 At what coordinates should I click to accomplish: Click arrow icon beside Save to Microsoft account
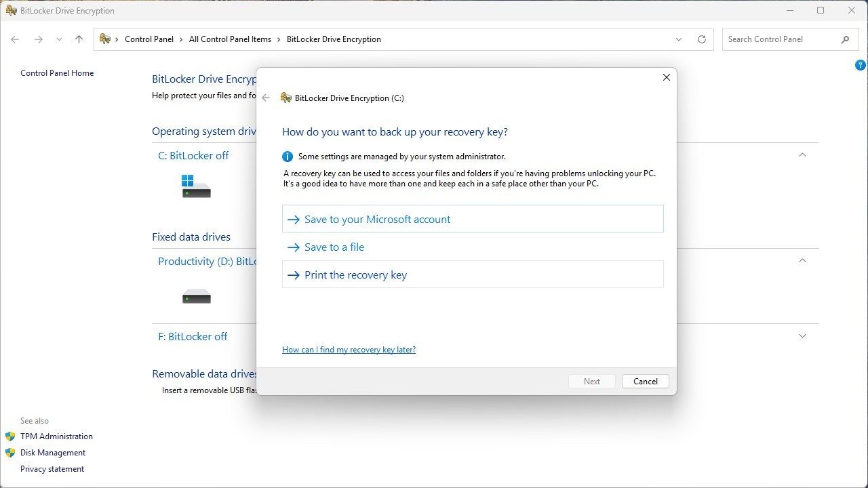[x=294, y=220]
